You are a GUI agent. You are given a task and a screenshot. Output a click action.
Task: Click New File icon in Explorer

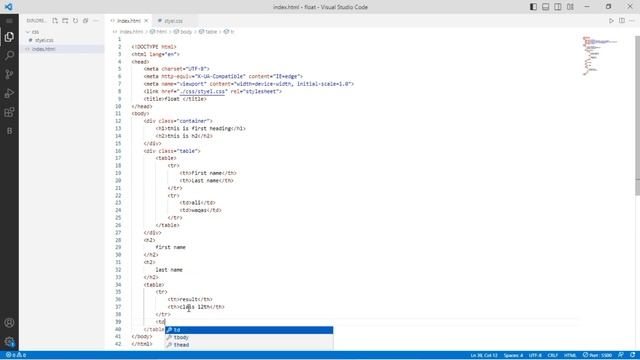55,20
